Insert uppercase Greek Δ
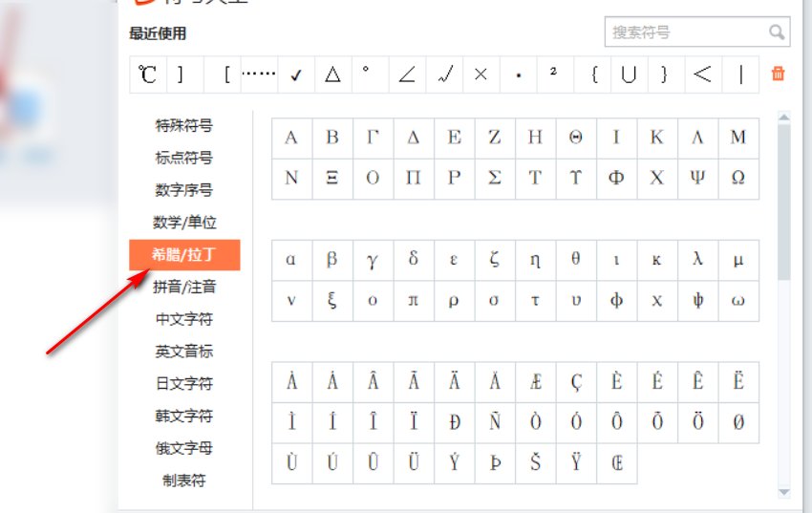The image size is (812, 513). coord(414,138)
